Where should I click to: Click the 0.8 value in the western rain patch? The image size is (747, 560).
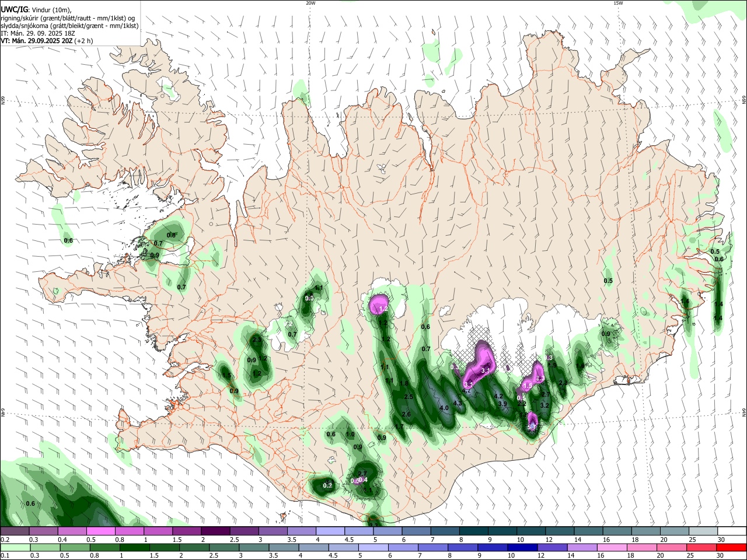pos(172,236)
